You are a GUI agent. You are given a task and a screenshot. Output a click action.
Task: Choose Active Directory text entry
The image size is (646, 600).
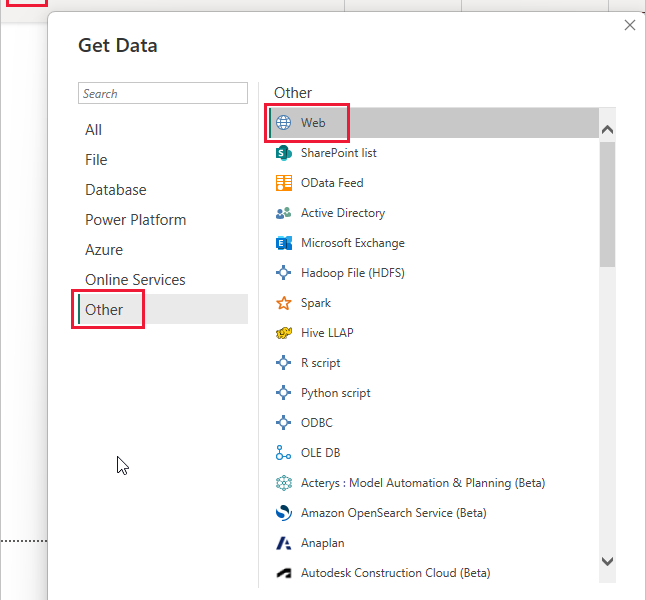pyautogui.click(x=343, y=213)
